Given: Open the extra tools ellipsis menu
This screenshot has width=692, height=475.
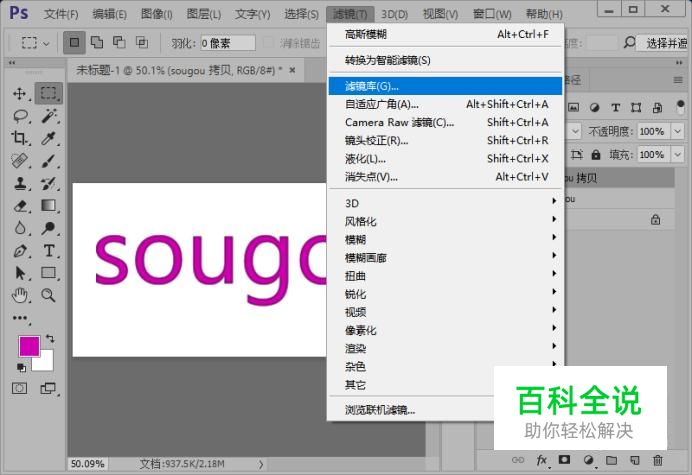Looking at the screenshot, I should pos(20,318).
